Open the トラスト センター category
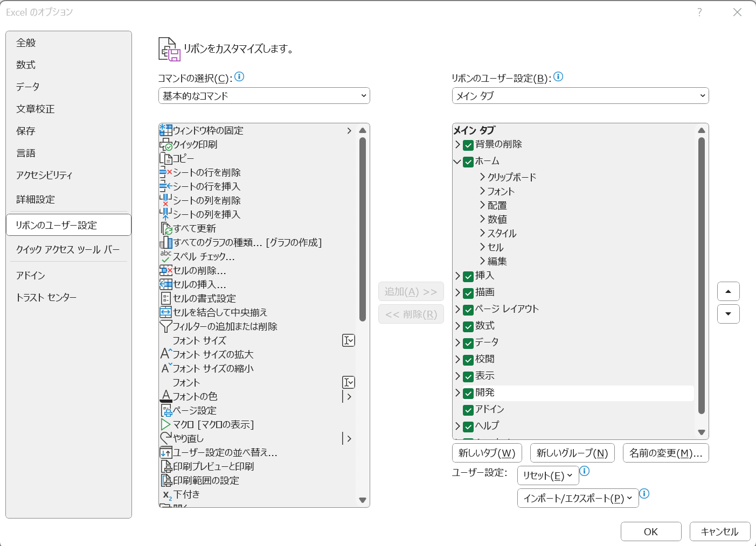This screenshot has width=756, height=546. 68,297
